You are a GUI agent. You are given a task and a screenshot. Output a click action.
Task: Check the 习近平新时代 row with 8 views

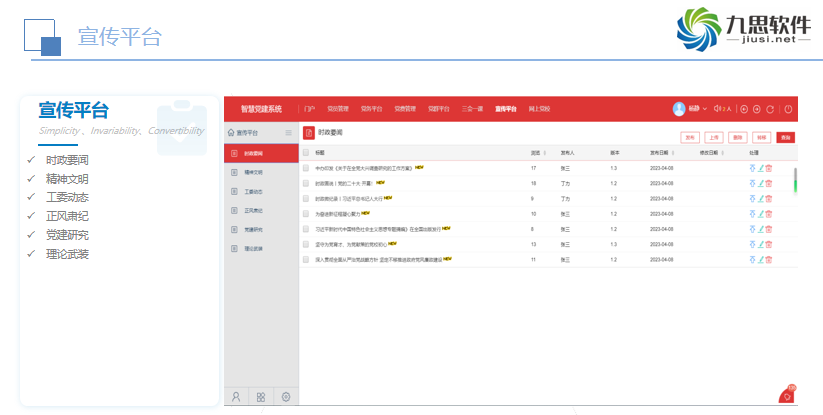(x=306, y=229)
